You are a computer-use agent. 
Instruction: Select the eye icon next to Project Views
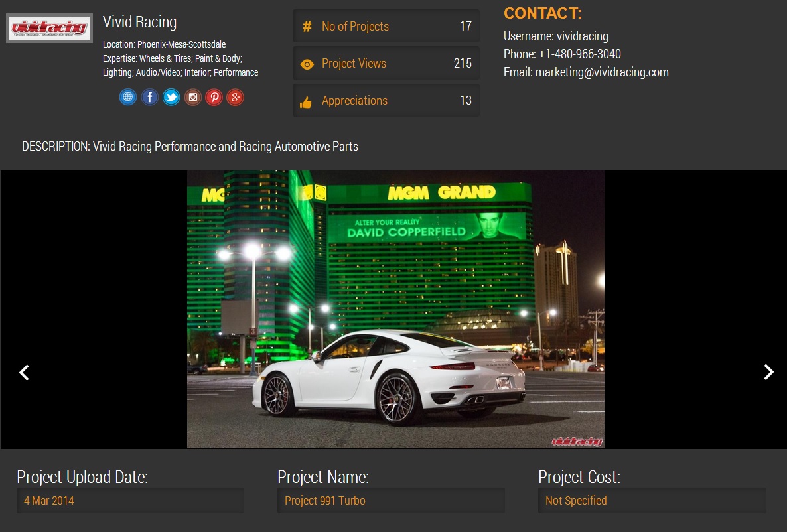tap(307, 63)
